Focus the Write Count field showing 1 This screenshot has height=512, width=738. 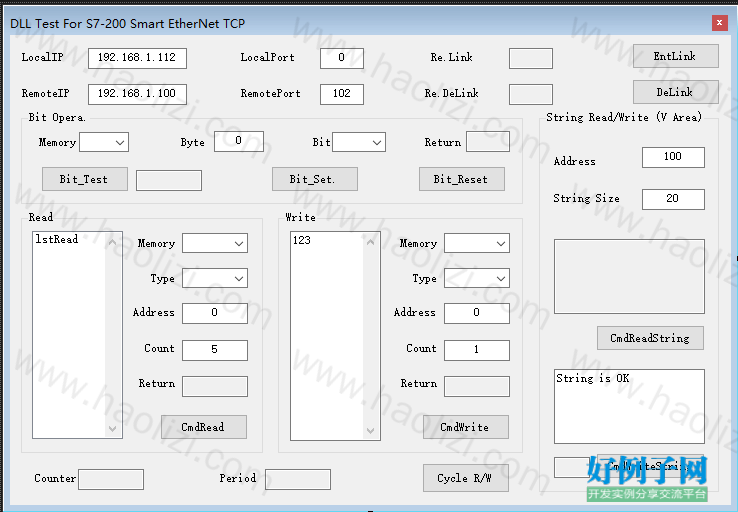click(x=477, y=350)
